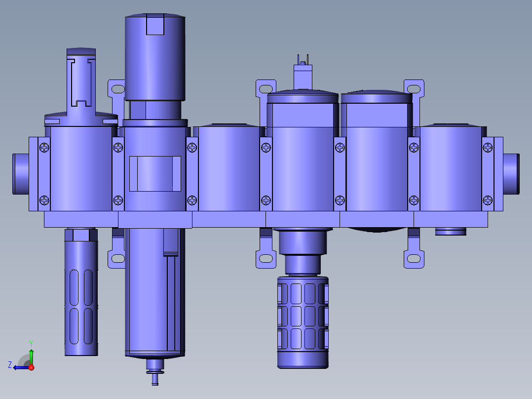
Task: Click the blue Z axis arrow of the triad
Action: [x=20, y=367]
